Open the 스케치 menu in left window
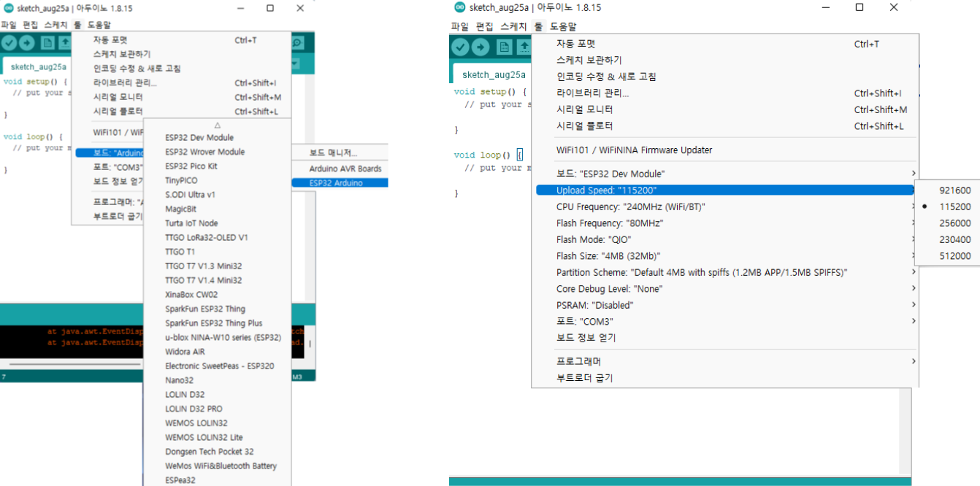 [x=55, y=25]
